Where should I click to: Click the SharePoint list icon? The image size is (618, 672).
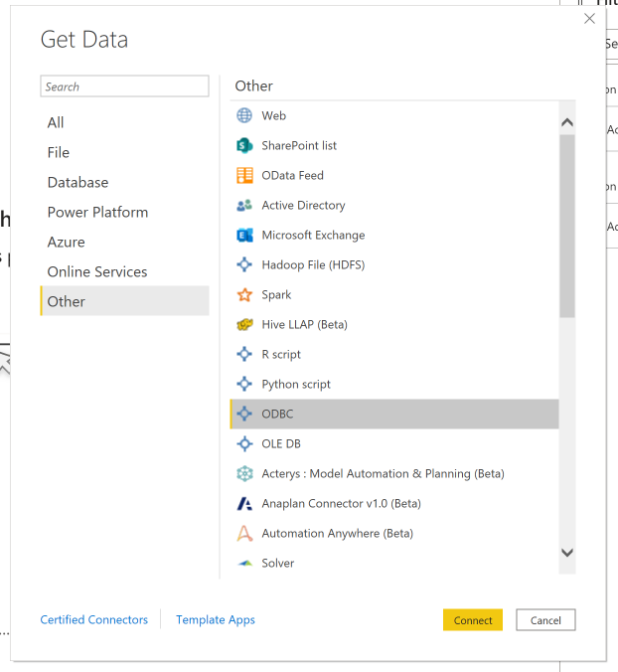point(244,145)
